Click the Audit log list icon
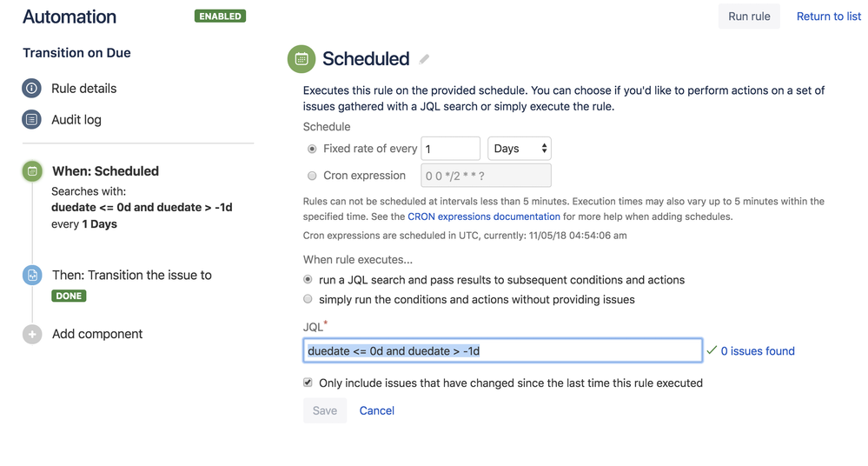This screenshot has width=868, height=466. point(32,119)
